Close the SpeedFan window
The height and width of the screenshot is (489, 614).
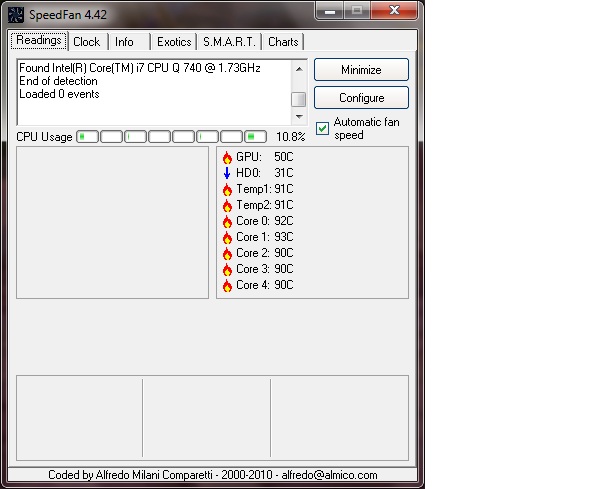[394, 11]
